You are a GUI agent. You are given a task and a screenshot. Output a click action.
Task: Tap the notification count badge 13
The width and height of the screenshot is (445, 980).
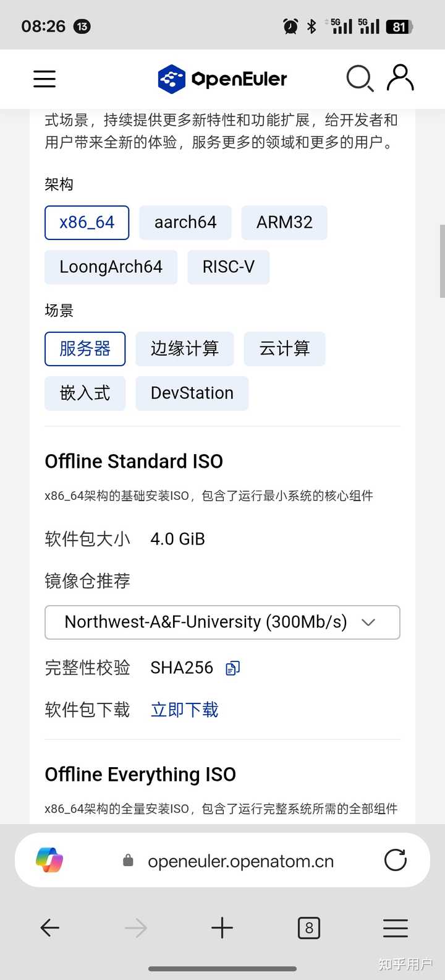pos(82,27)
